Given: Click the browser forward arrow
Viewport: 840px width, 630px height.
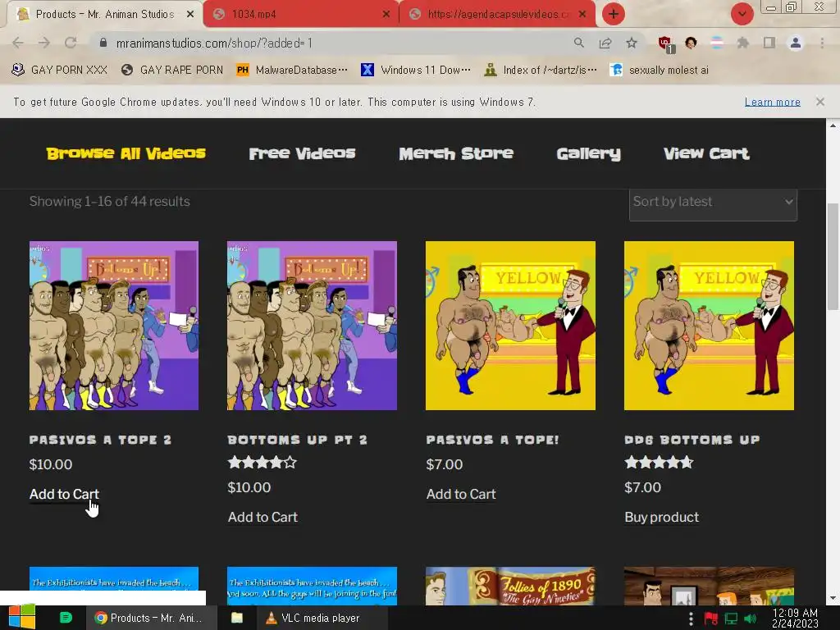Looking at the screenshot, I should 44,43.
